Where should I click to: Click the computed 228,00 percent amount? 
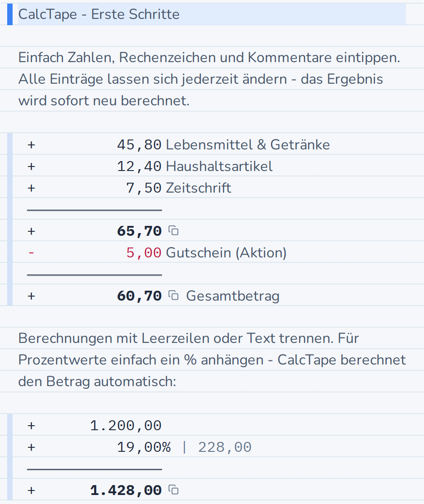225,447
